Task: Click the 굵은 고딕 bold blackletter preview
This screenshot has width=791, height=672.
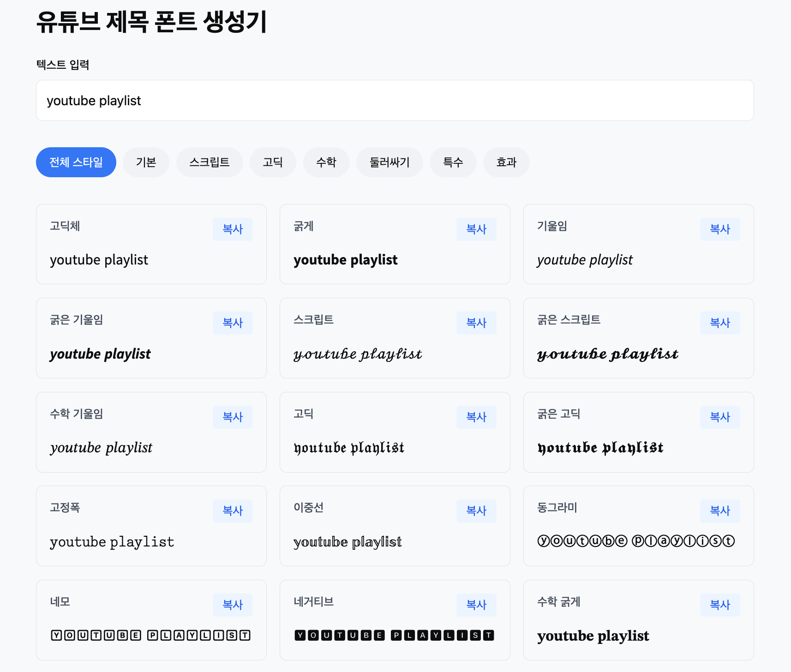Action: [x=600, y=448]
